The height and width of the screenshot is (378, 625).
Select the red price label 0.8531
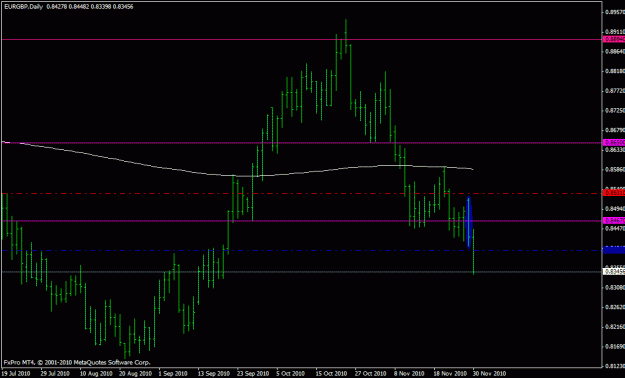coord(614,193)
